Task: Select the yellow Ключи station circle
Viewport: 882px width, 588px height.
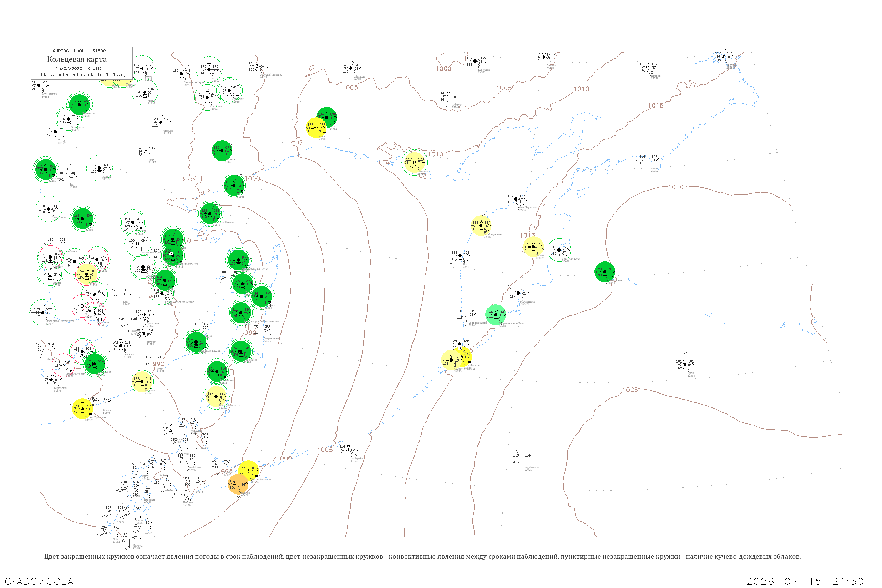Action: pos(533,247)
